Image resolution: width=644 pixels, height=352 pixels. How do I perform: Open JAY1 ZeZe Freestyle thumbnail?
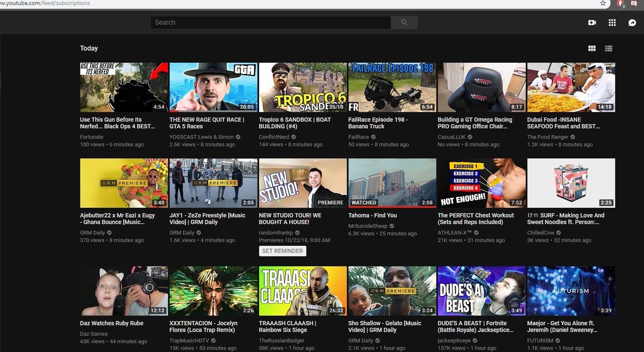click(x=213, y=183)
